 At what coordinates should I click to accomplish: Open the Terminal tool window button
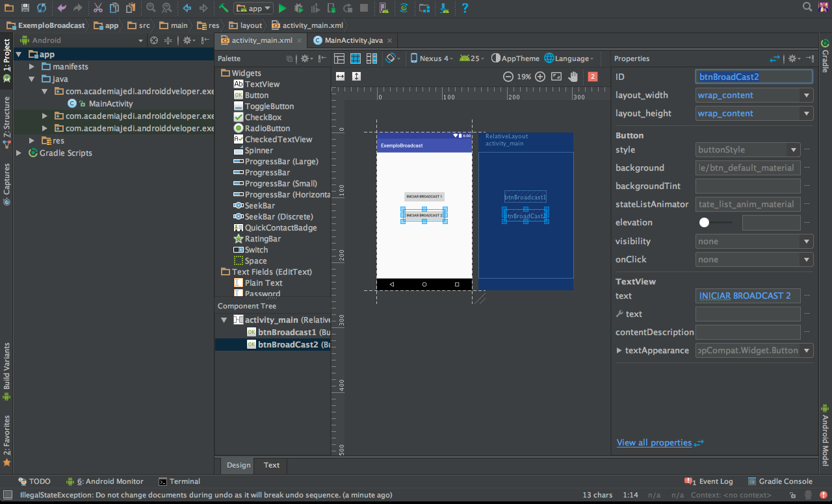point(179,481)
